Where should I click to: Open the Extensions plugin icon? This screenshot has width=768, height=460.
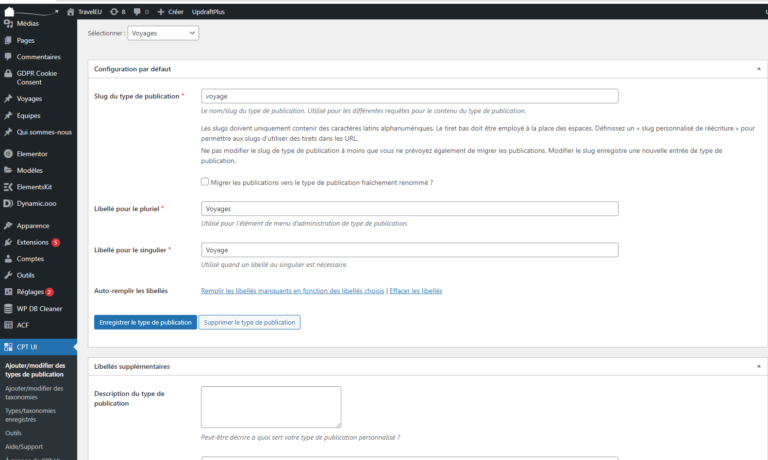click(x=8, y=242)
